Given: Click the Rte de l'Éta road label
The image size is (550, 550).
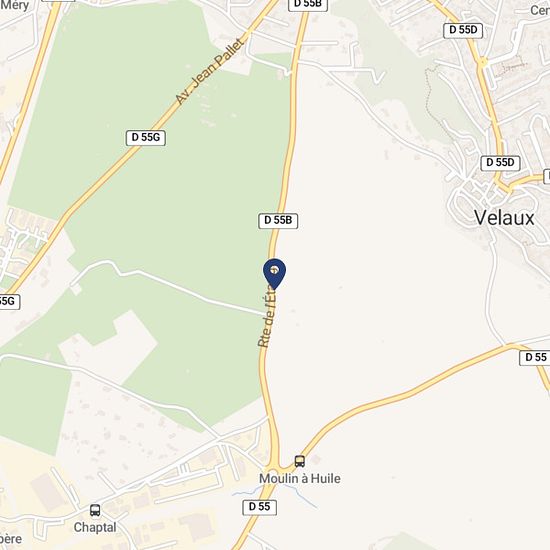Looking at the screenshot, I should (x=267, y=317).
